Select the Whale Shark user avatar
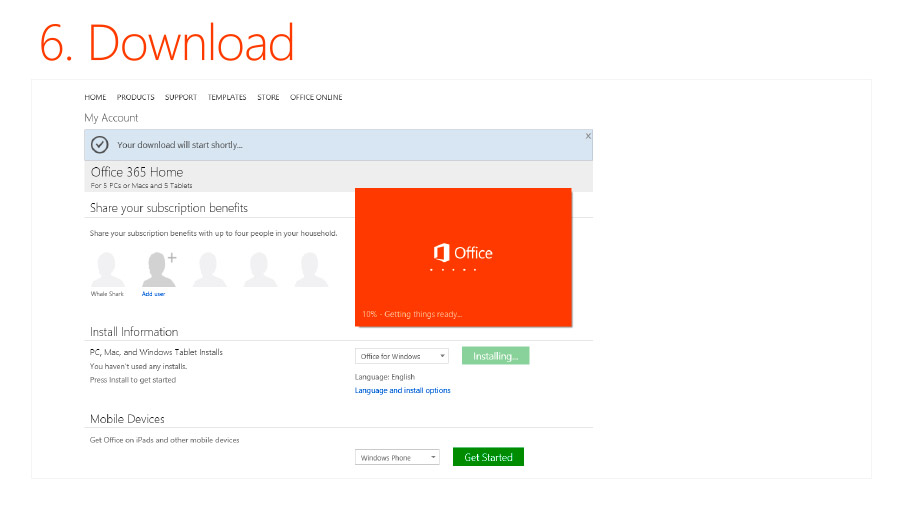900x506 pixels. (x=107, y=269)
